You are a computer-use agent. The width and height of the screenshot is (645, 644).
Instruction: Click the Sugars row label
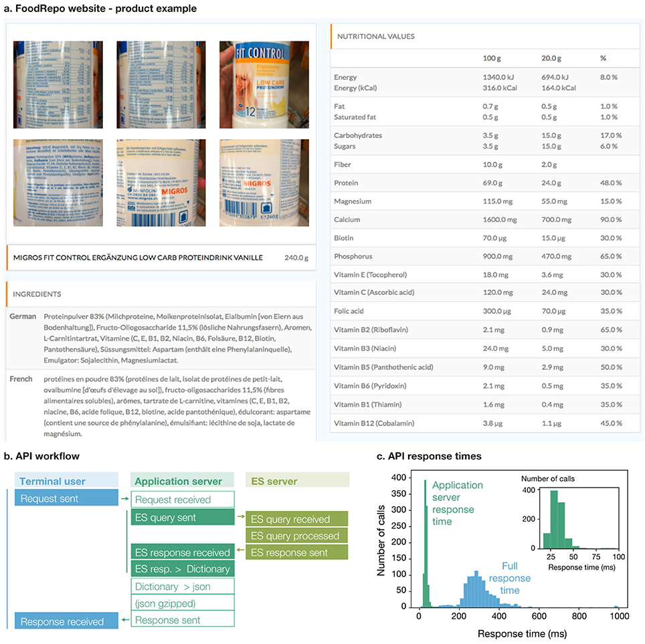click(x=345, y=146)
